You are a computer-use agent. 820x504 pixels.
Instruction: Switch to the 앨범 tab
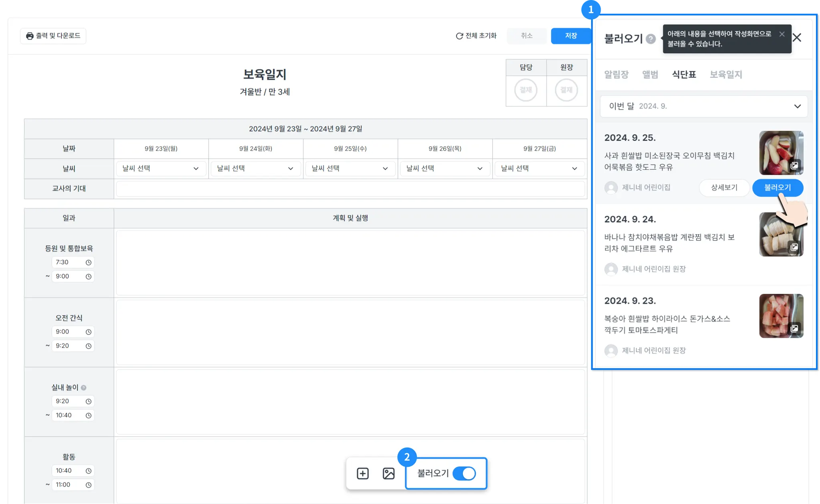[650, 74]
